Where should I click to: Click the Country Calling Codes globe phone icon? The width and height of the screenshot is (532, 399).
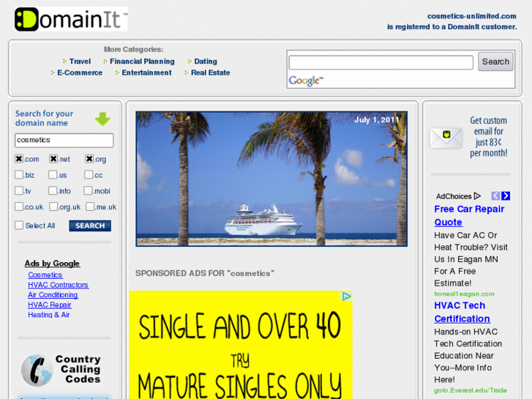tap(37, 370)
